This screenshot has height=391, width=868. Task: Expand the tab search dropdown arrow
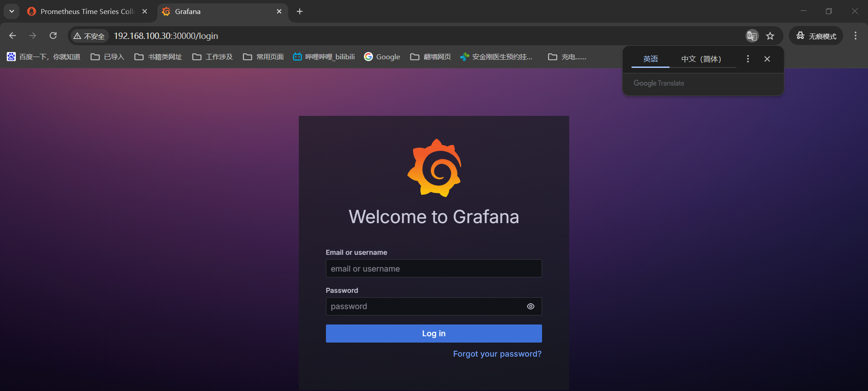tap(12, 11)
